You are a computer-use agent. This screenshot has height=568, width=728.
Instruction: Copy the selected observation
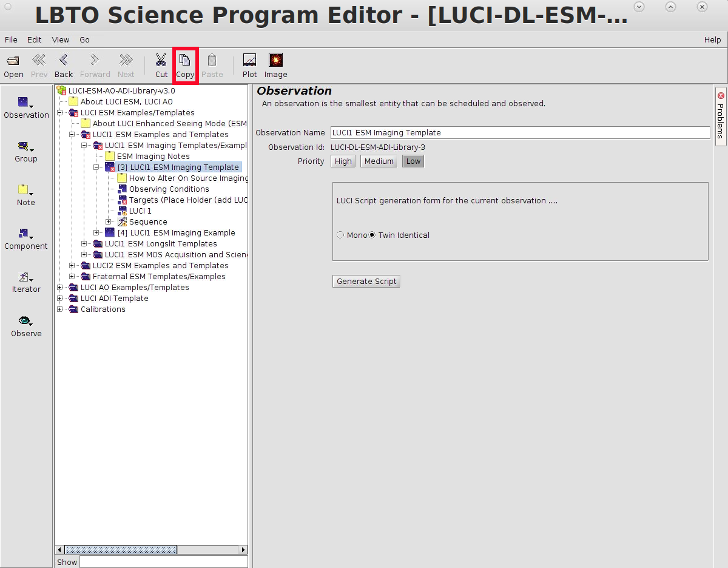tap(185, 66)
